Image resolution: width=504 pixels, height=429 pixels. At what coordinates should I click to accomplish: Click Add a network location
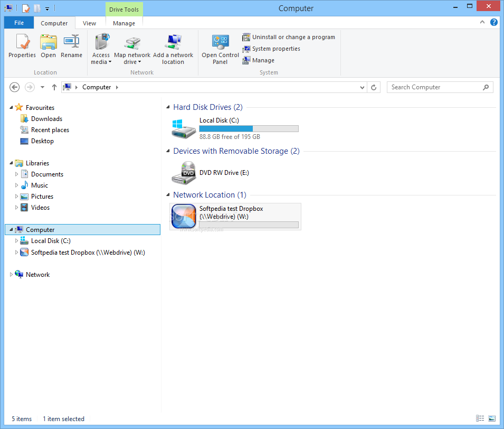click(x=173, y=49)
